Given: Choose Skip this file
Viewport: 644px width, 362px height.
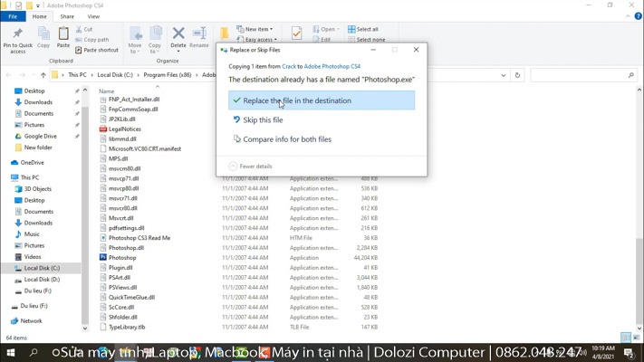Looking at the screenshot, I should [263, 120].
